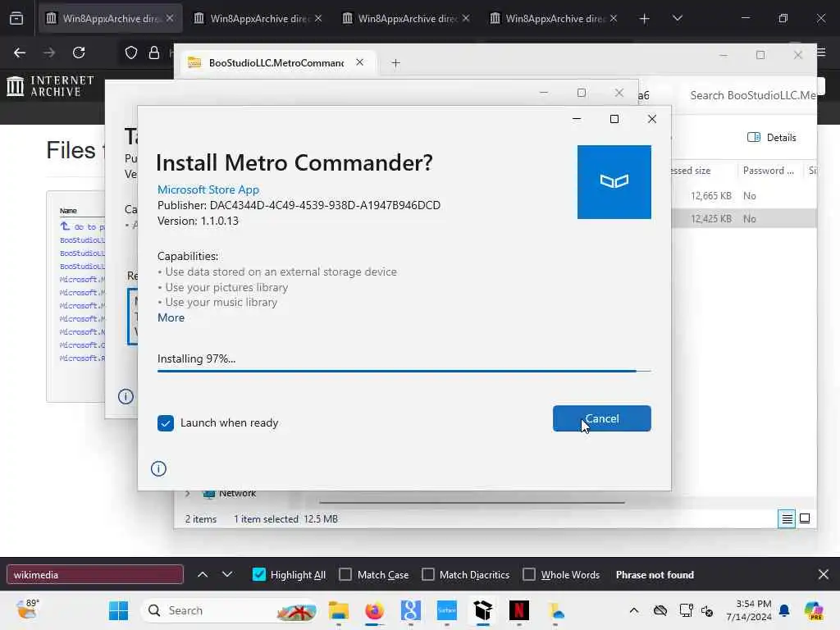This screenshot has width=840, height=630.
Task: Open Windows Start menu
Action: pos(118,610)
